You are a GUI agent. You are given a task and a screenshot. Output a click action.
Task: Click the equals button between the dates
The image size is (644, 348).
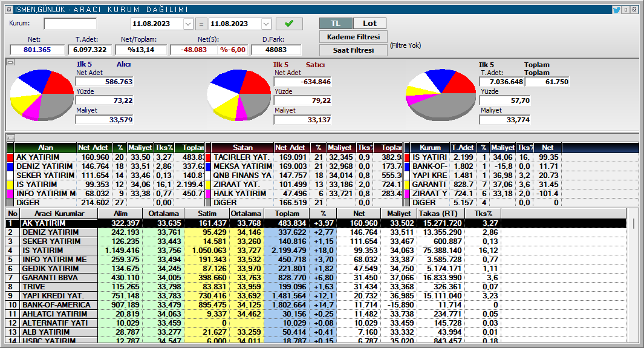(201, 24)
